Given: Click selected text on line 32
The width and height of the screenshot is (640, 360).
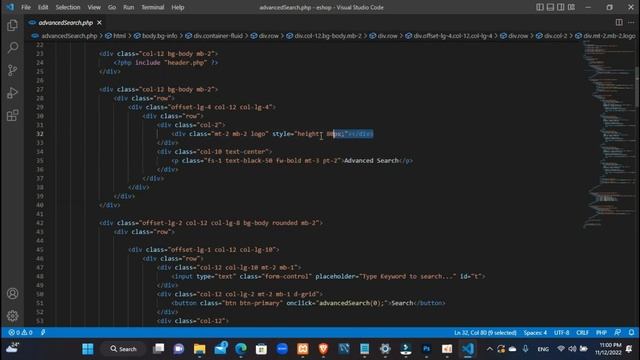Looking at the screenshot, I should (x=353, y=134).
